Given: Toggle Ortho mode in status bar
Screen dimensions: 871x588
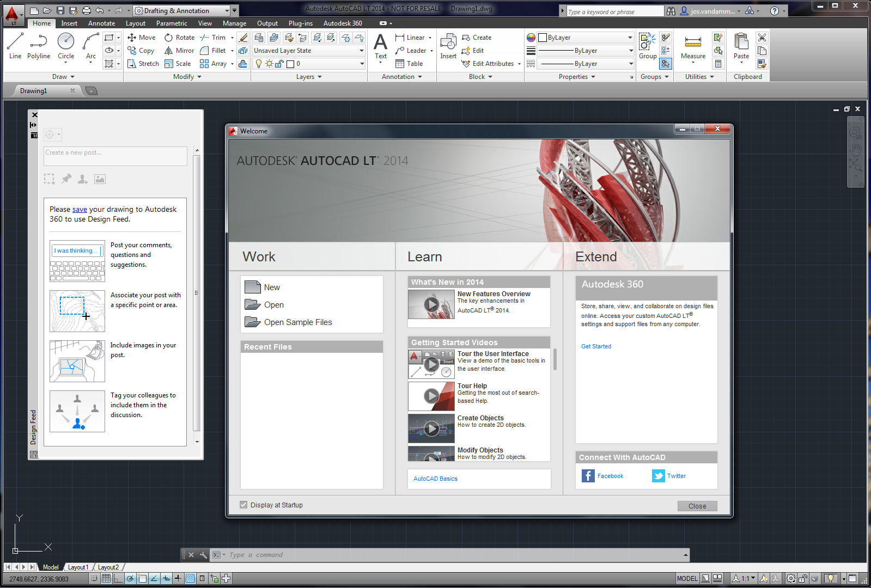Looking at the screenshot, I should pyautogui.click(x=118, y=578).
